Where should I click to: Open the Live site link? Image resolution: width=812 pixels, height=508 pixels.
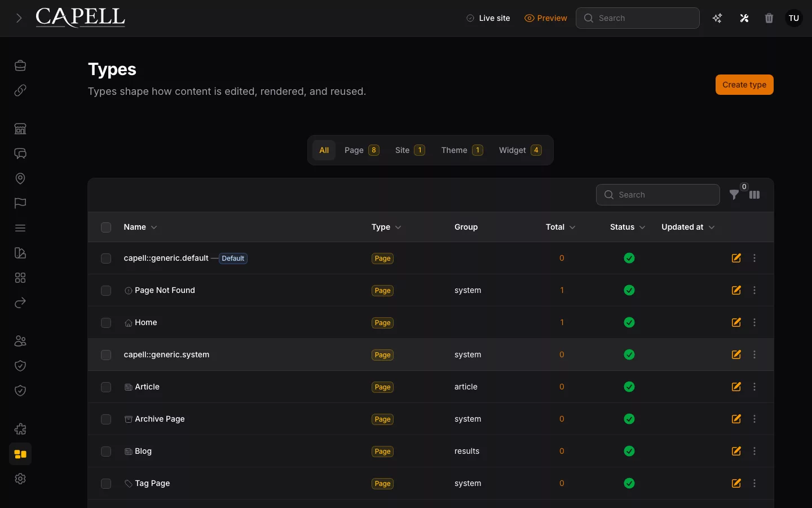click(488, 18)
